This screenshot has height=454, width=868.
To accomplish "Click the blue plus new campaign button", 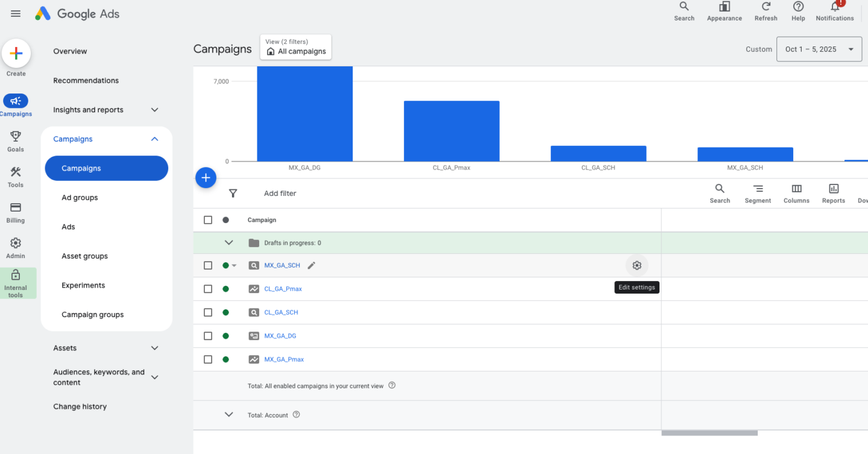I will pos(206,177).
